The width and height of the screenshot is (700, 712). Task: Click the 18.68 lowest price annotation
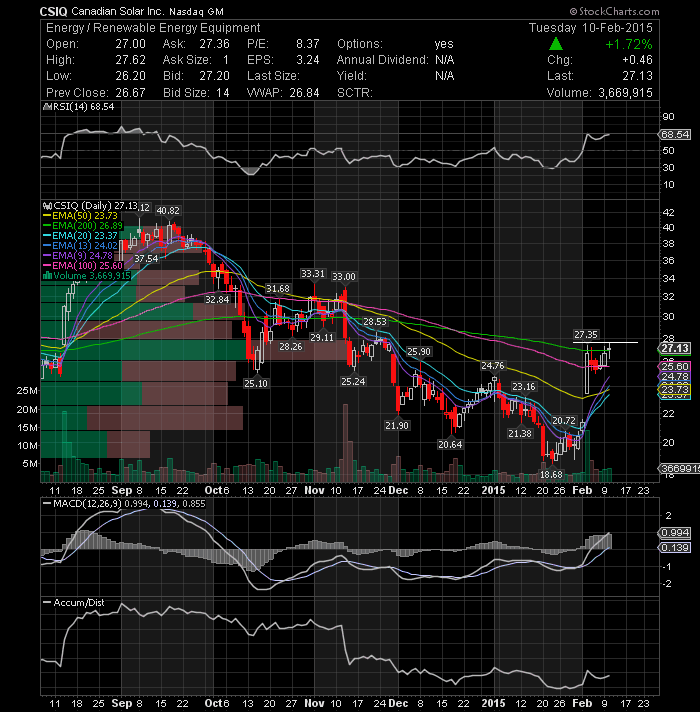(x=551, y=475)
